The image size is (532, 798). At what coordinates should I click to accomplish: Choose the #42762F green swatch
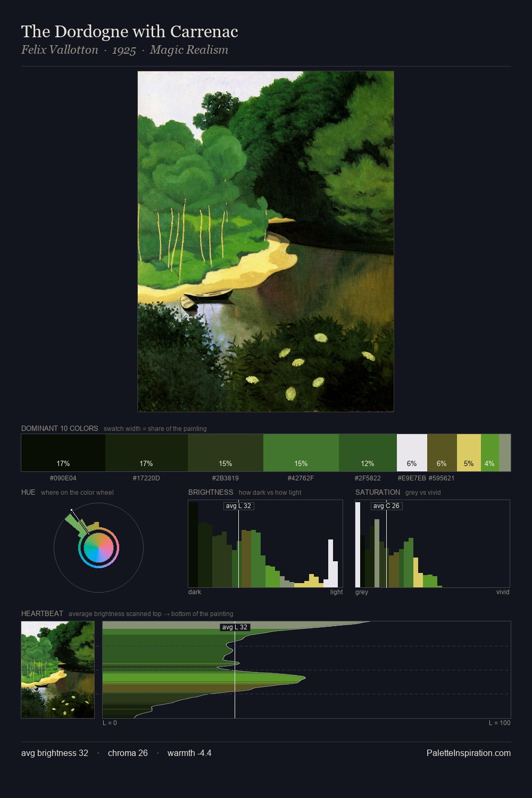click(x=301, y=453)
